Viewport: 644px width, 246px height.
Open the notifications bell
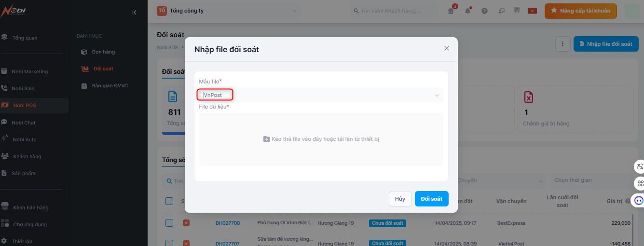coord(467,11)
